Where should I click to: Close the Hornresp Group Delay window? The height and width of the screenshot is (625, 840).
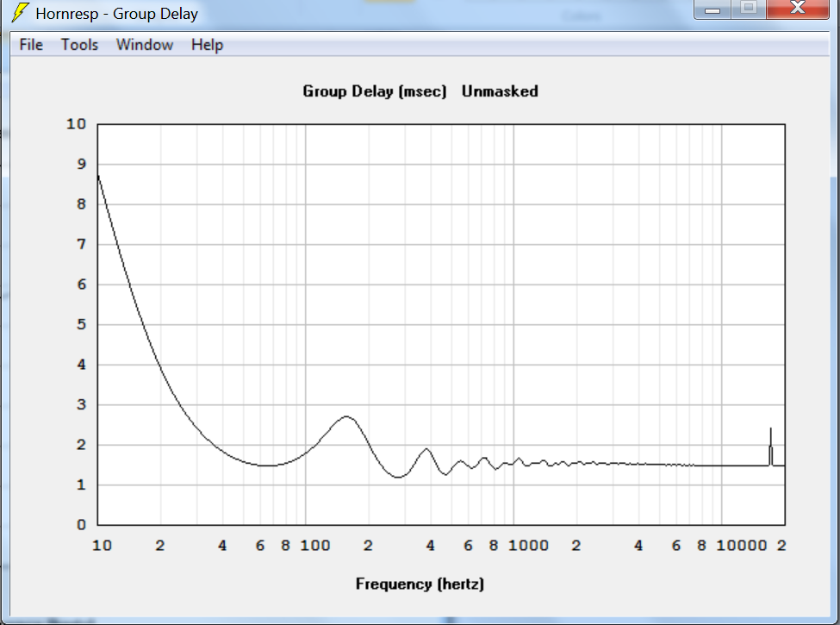pyautogui.click(x=798, y=9)
